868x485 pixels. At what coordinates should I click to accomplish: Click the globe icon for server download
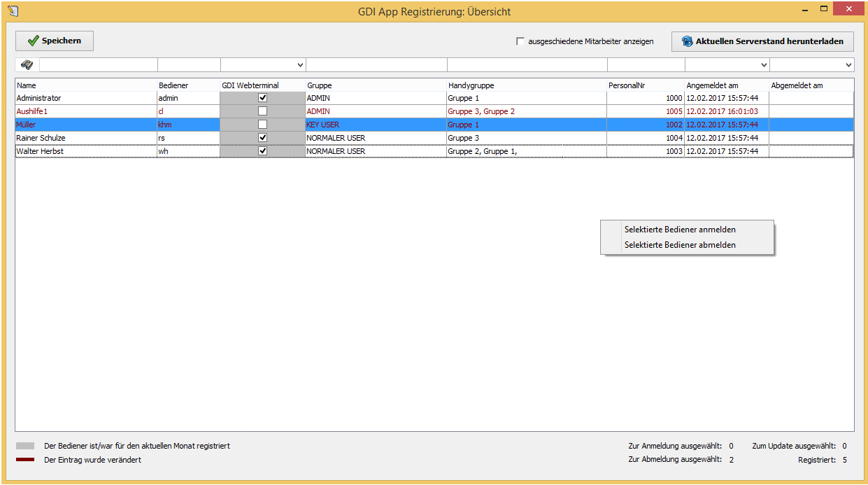pyautogui.click(x=687, y=42)
